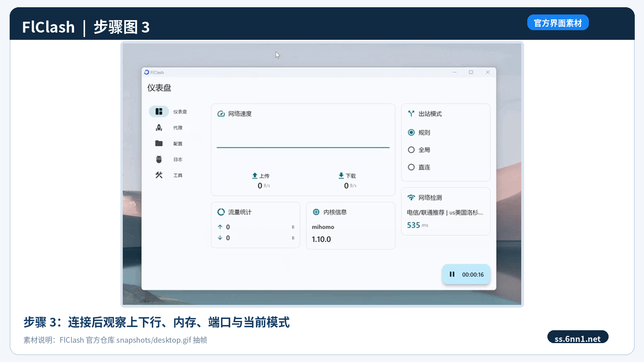
Task: Pause the connection with the 00:00:16 button
Action: click(466, 274)
